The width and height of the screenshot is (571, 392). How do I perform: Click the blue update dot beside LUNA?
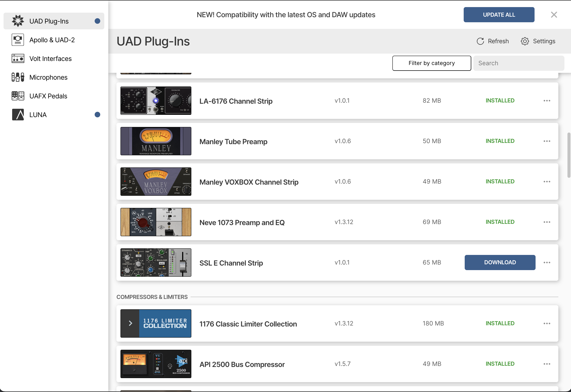pyautogui.click(x=97, y=115)
